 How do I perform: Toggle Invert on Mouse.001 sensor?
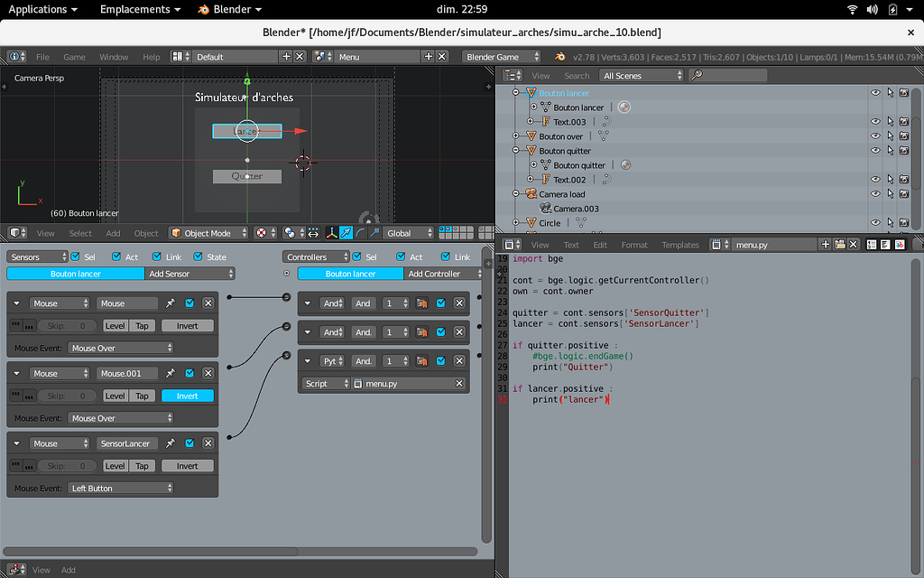point(188,396)
